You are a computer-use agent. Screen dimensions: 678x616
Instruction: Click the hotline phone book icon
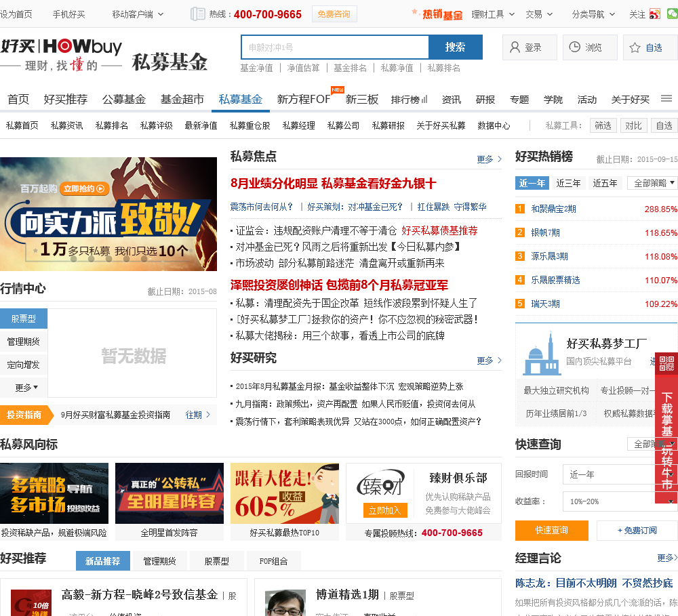[197, 14]
